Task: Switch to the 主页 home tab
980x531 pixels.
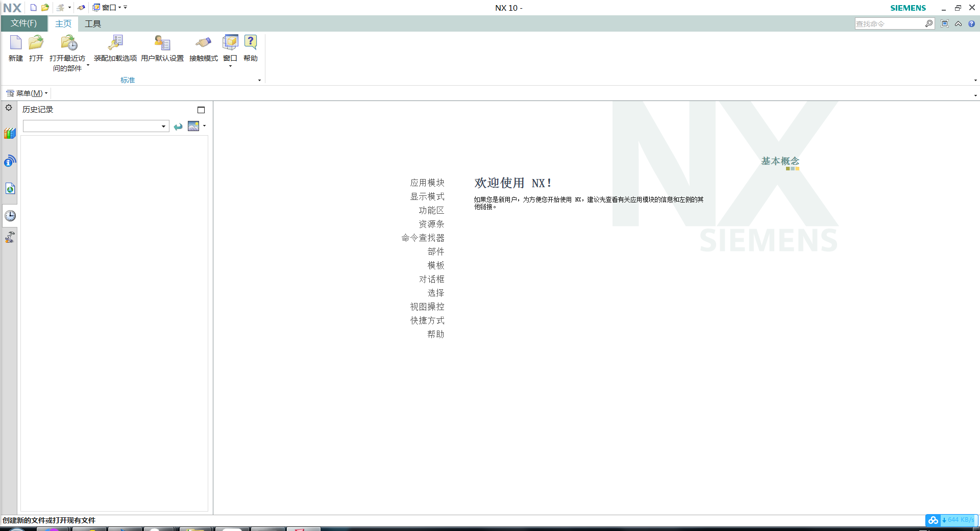Action: tap(63, 24)
